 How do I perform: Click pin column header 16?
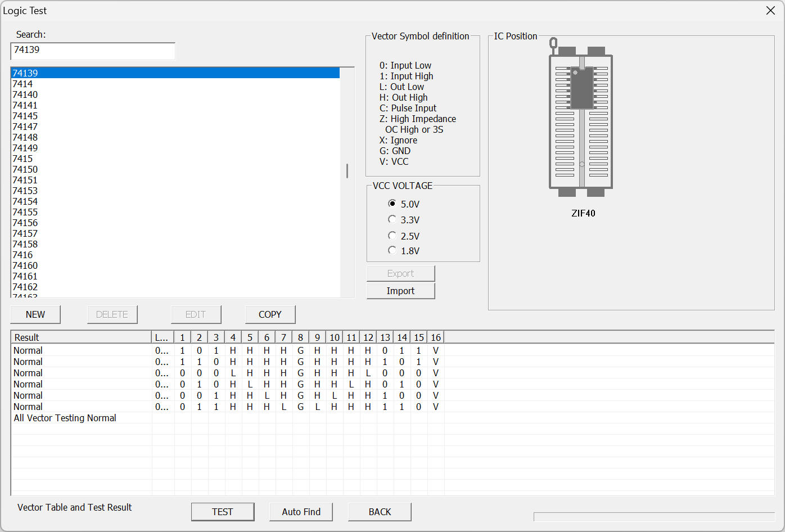click(x=436, y=337)
